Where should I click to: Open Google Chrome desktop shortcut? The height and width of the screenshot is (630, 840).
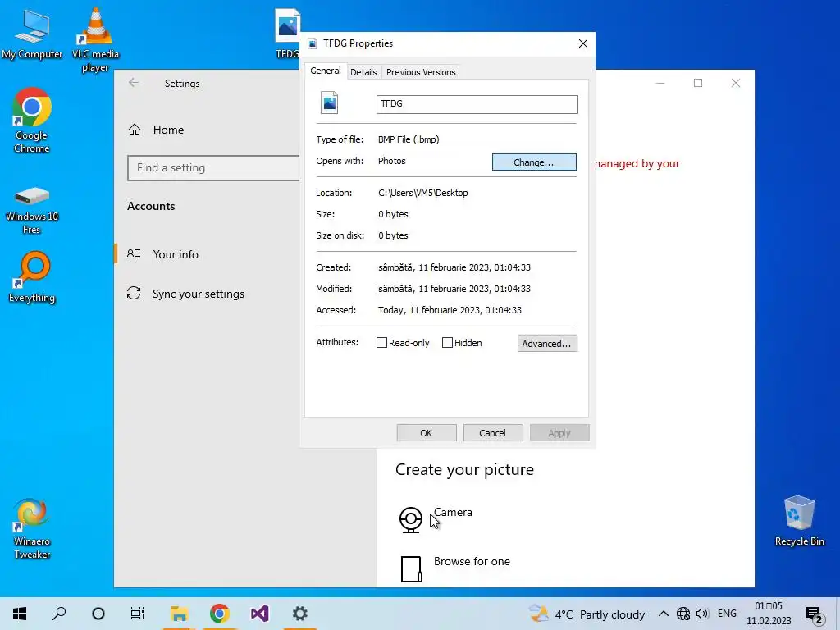[31, 120]
